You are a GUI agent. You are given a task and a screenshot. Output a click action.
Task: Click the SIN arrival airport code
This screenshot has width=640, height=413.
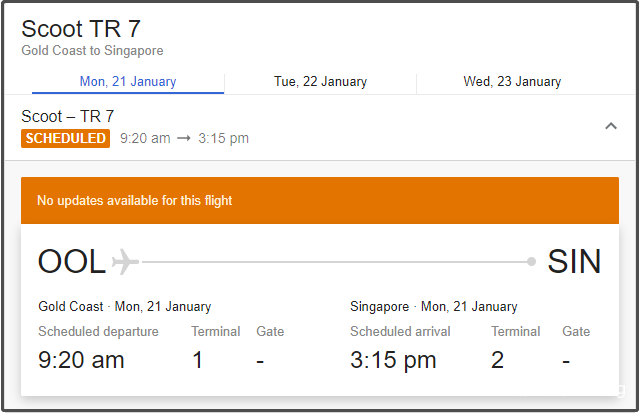[x=574, y=262]
